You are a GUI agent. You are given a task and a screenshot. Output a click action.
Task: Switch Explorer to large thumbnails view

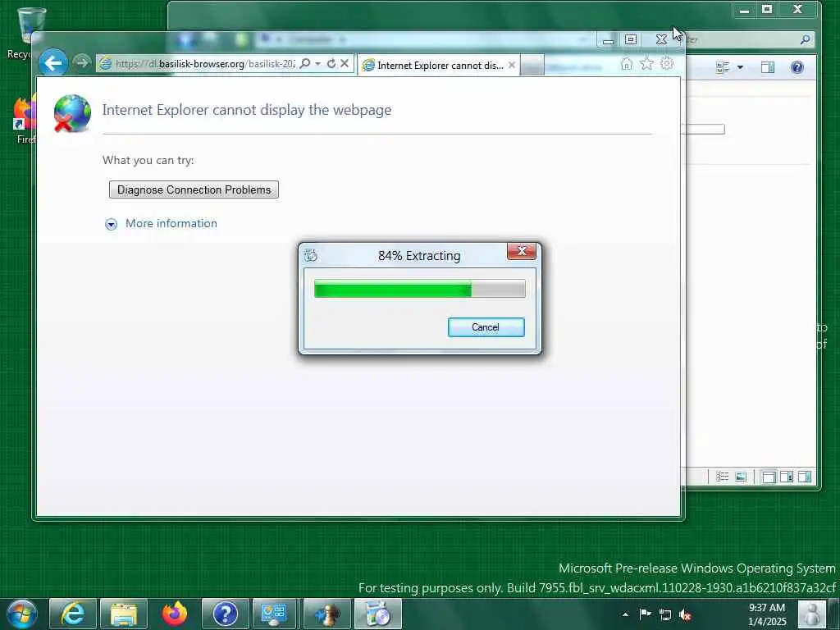[741, 477]
